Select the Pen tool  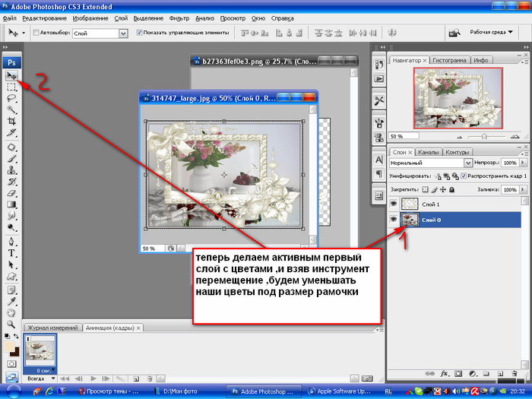11,242
